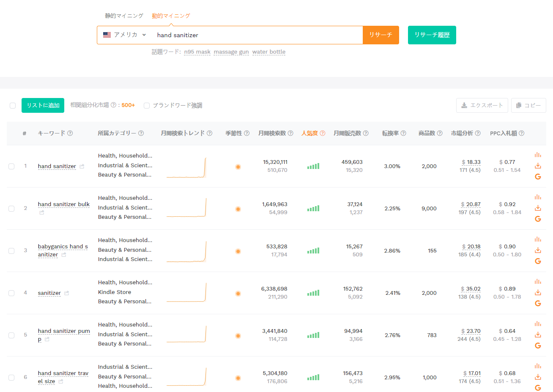Tick the select-all checkbox beside リストに追加
Viewport: 553px width, 392px height.
pos(13,106)
